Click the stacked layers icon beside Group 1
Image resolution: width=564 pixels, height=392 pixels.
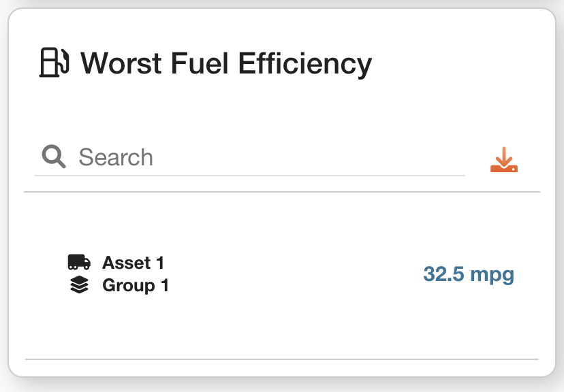[x=79, y=285]
